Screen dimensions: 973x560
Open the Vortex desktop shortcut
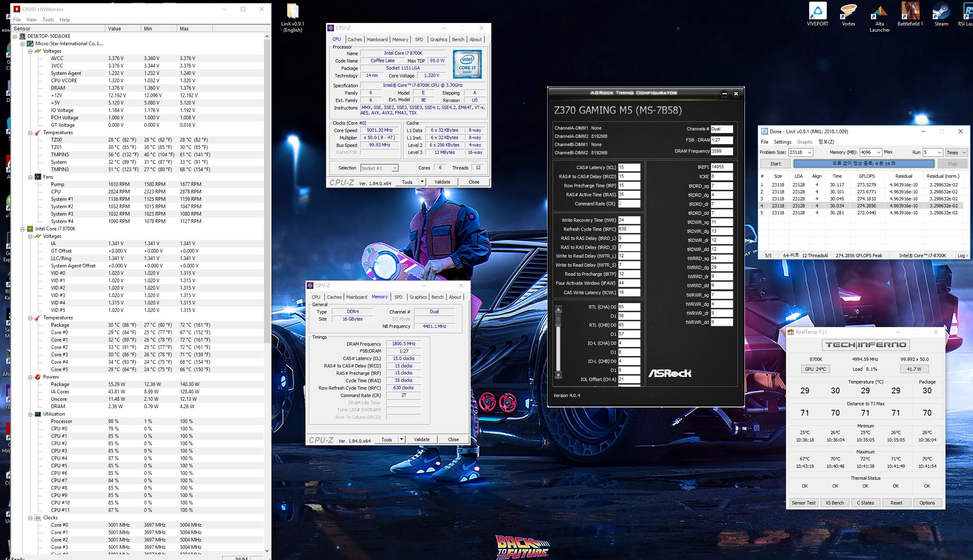848,11
